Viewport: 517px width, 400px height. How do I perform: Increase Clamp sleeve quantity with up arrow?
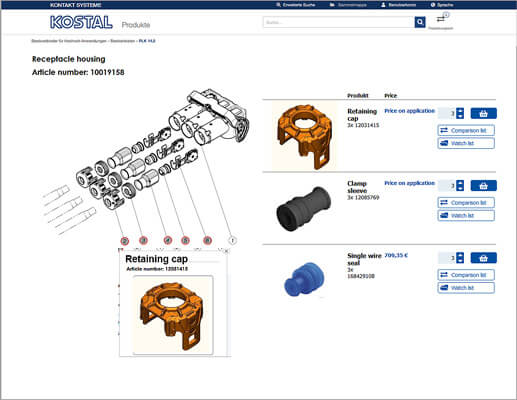[460, 183]
